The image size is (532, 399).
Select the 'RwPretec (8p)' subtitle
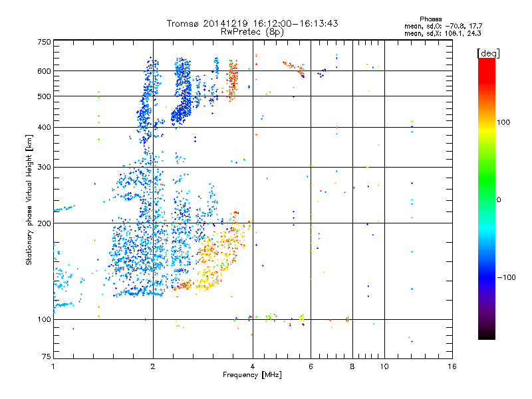tap(252, 32)
